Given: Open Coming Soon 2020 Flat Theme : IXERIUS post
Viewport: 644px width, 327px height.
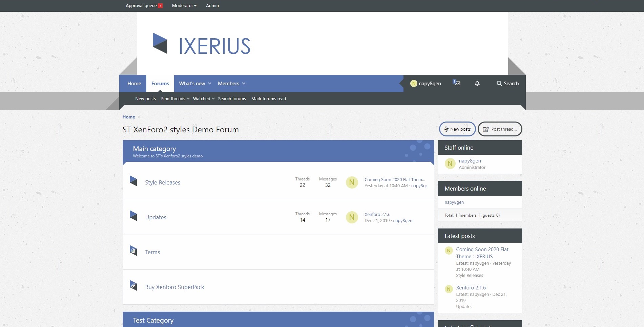Looking at the screenshot, I should point(482,253).
